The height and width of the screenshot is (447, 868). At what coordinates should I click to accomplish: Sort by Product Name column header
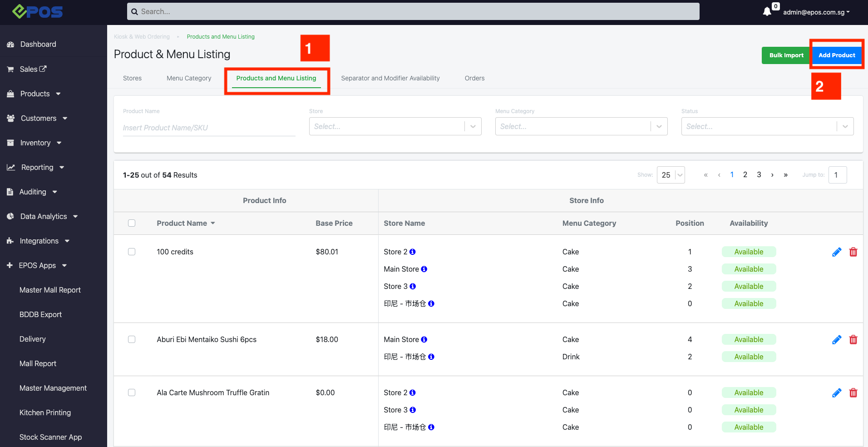186,223
